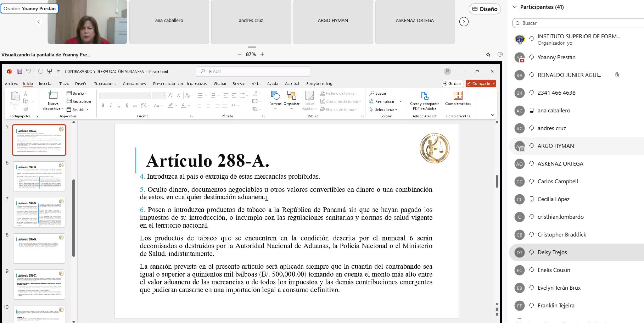
Task: Collapse the Participantes (41) panel
Action: tap(515, 7)
